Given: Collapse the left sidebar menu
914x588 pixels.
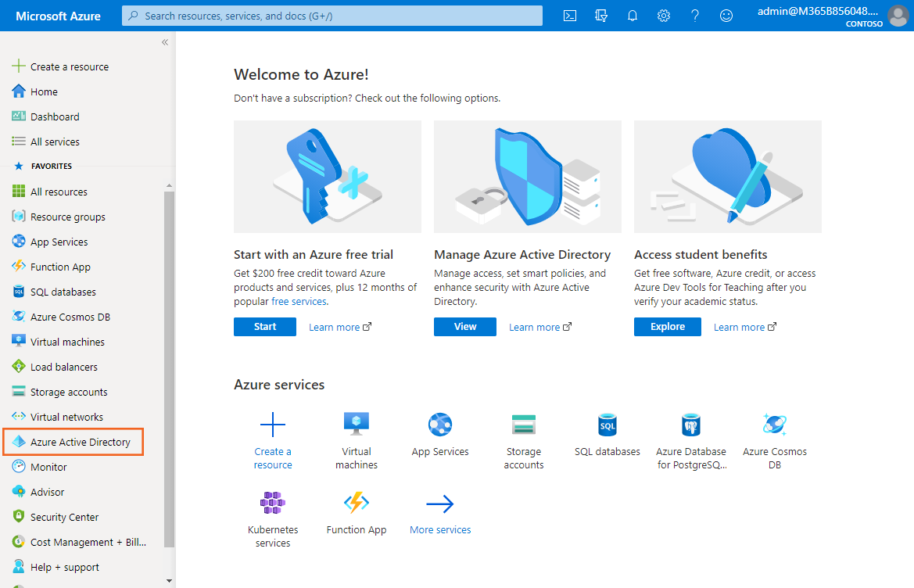Looking at the screenshot, I should point(165,42).
